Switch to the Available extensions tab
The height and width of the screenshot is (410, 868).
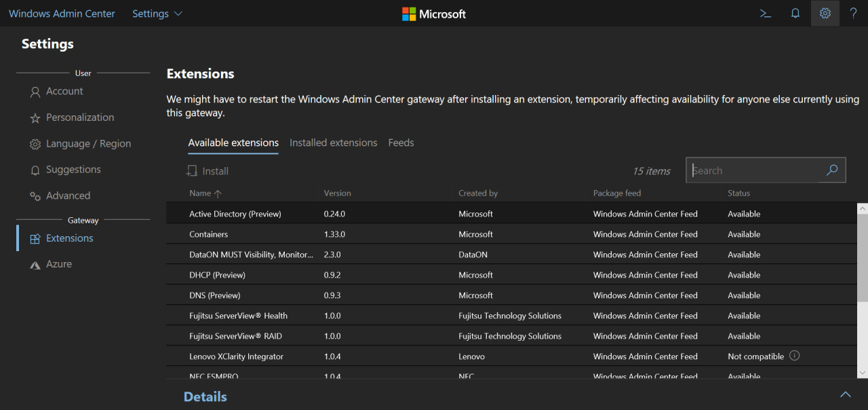[x=233, y=143]
